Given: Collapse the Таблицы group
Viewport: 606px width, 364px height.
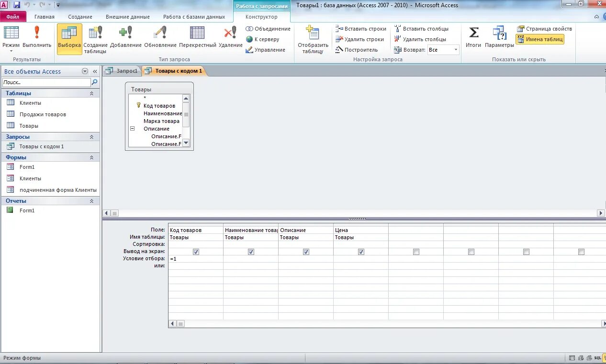Looking at the screenshot, I should point(91,93).
